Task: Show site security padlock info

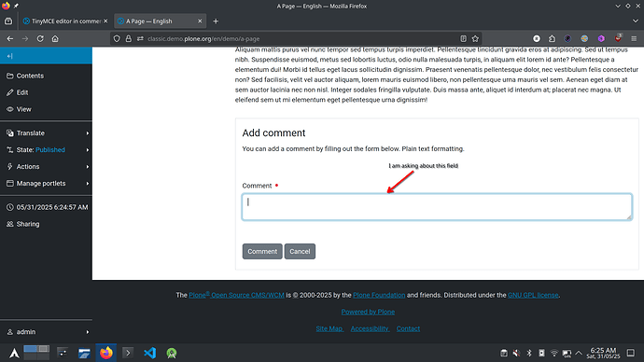Action: click(x=129, y=38)
